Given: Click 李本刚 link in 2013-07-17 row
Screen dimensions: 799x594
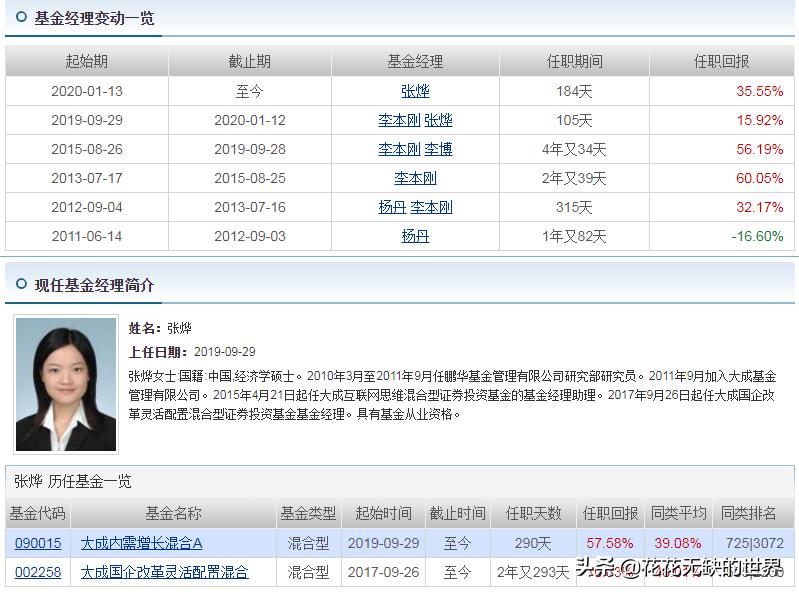Looking at the screenshot, I should [415, 178].
